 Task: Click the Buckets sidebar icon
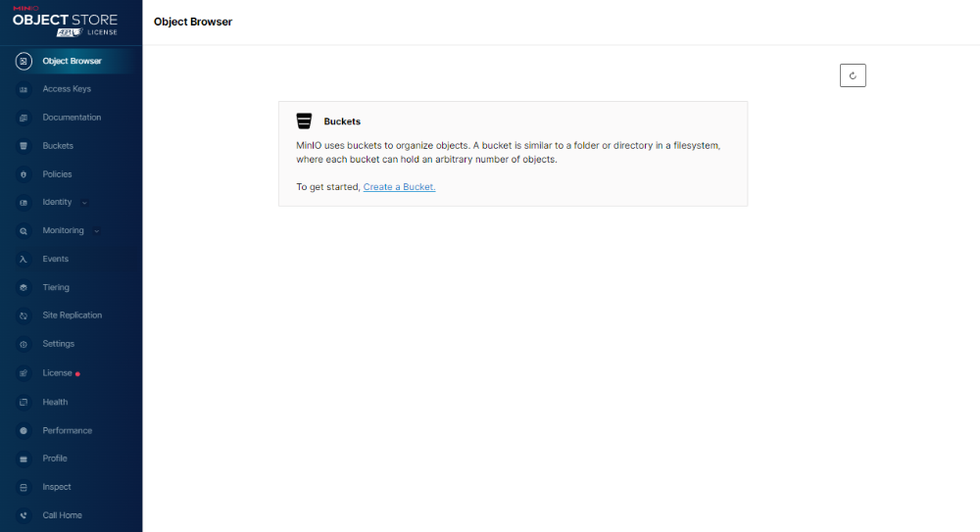24,146
